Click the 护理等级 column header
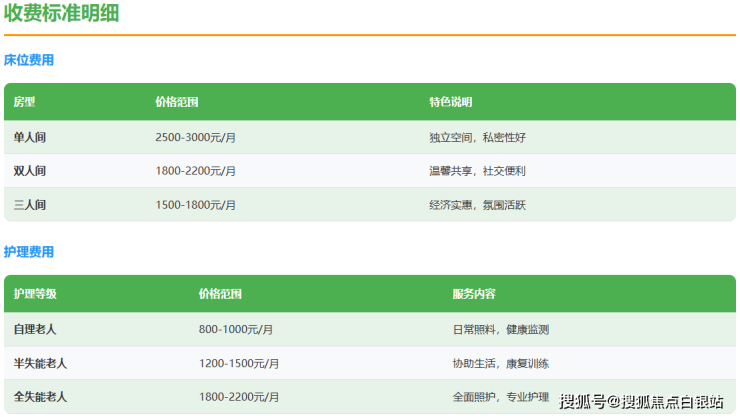 [35, 294]
